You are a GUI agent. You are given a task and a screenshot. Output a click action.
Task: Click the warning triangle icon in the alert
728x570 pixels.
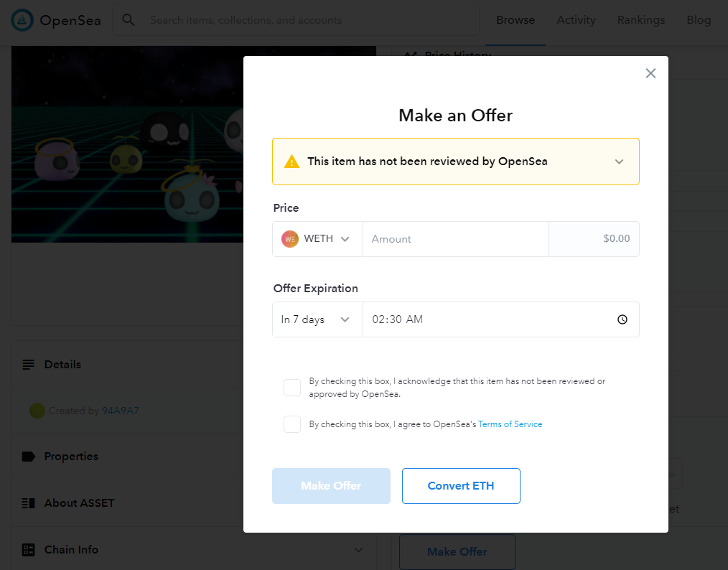tap(291, 162)
